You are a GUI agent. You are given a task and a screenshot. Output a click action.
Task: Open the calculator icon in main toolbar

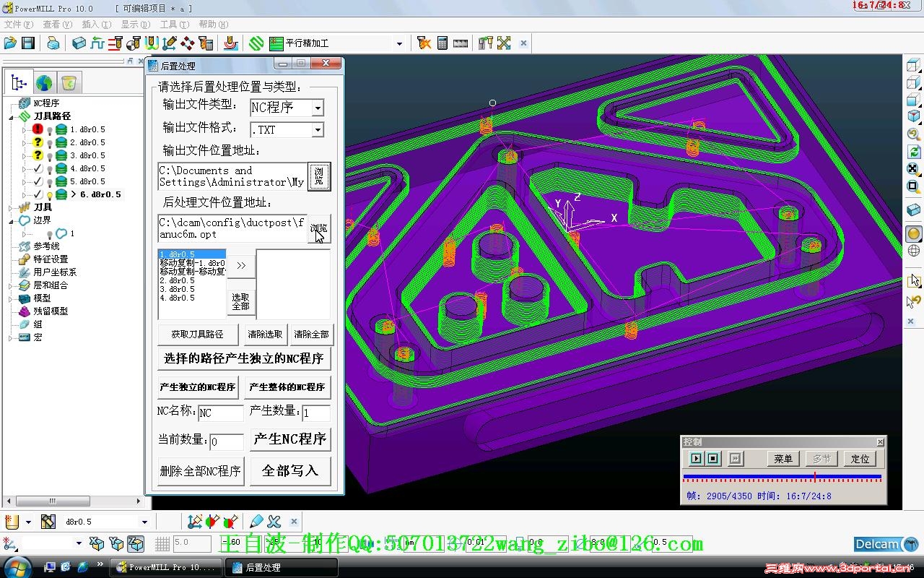pos(443,43)
